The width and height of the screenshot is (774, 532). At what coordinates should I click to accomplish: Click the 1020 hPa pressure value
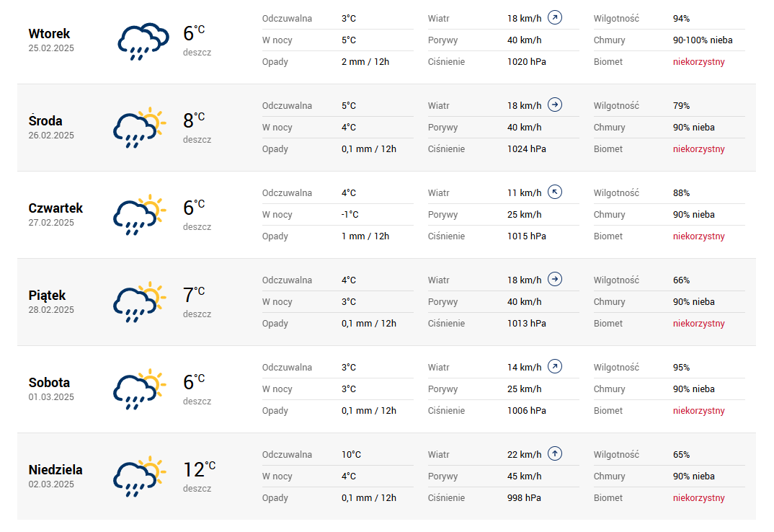pos(526,62)
